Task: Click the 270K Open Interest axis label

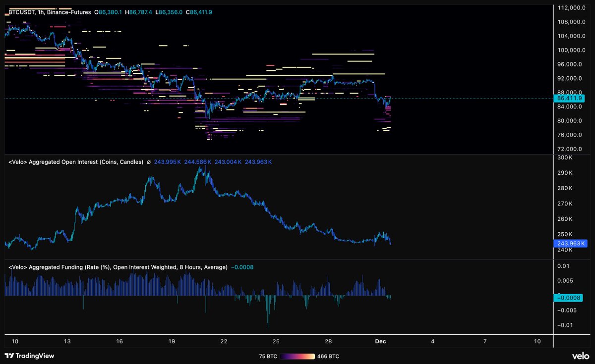Action: pyautogui.click(x=565, y=204)
